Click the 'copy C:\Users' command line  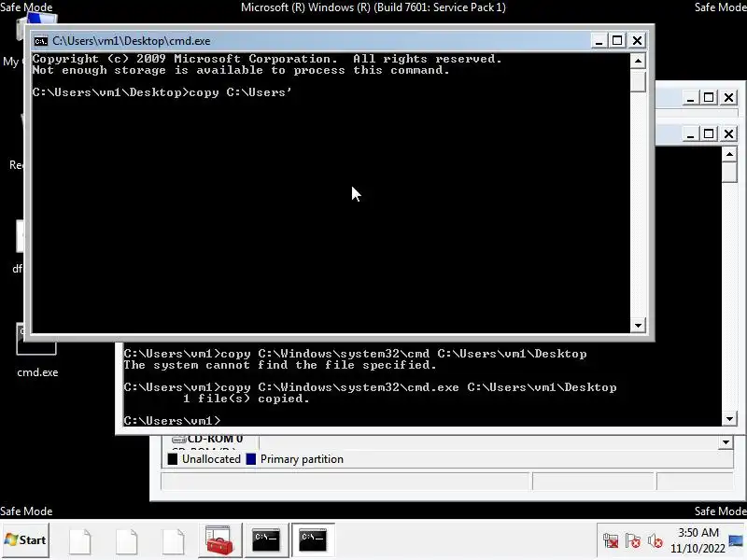pos(162,92)
